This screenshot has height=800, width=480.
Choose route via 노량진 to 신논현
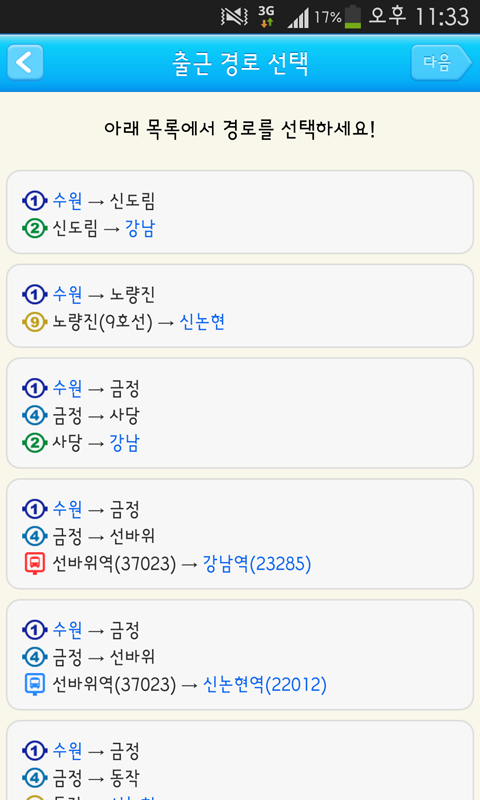pos(240,306)
